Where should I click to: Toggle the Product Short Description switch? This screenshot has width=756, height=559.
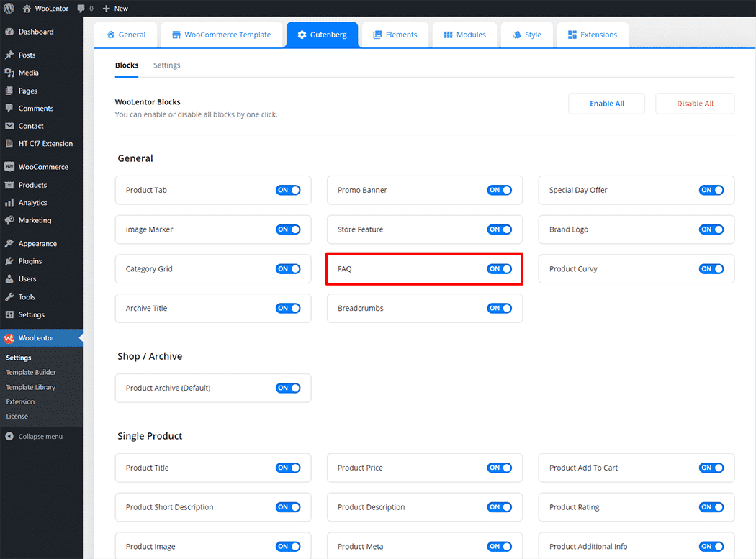[x=288, y=507]
